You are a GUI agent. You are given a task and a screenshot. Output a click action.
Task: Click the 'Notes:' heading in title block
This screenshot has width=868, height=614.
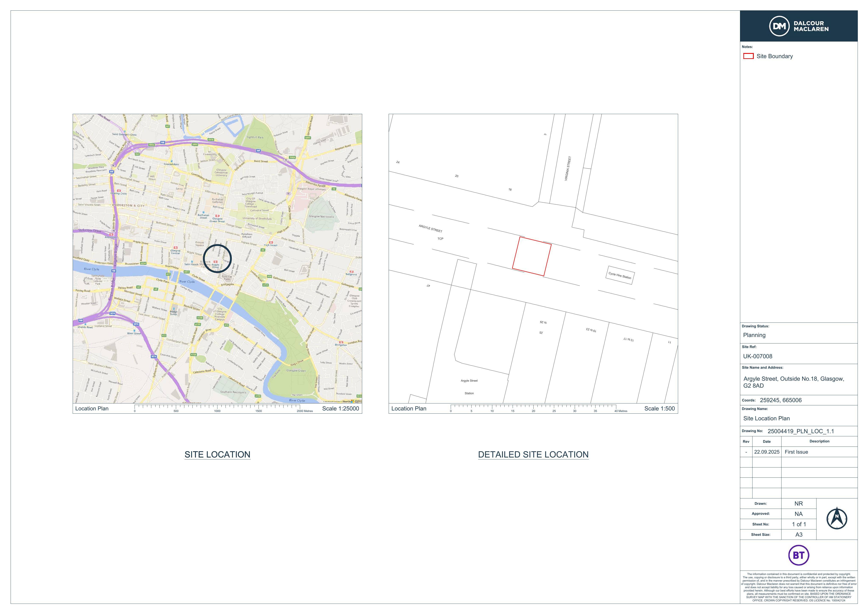click(x=747, y=47)
